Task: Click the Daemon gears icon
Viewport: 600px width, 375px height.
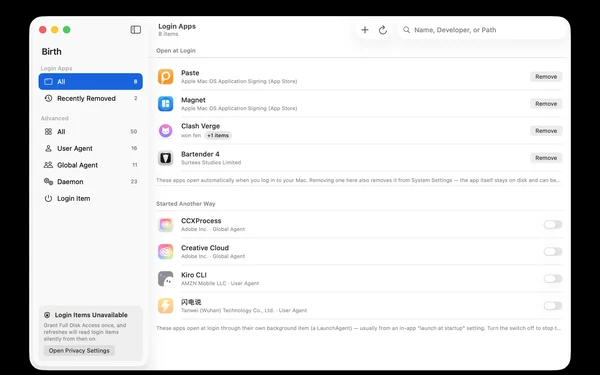Action: (48, 182)
